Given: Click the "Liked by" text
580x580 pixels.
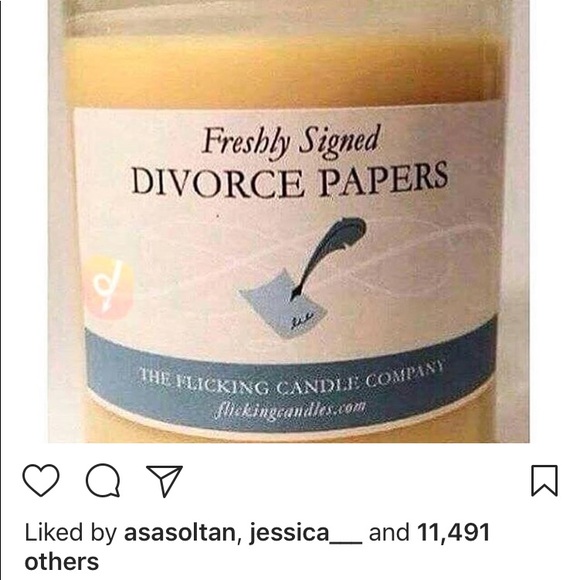Looking at the screenshot, I should (71, 533).
